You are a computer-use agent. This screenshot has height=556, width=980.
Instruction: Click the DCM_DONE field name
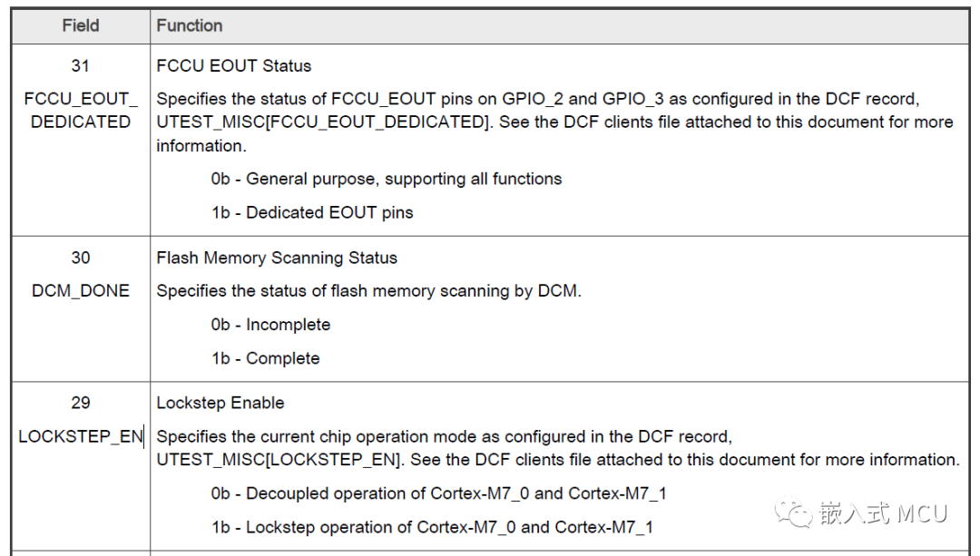80,291
